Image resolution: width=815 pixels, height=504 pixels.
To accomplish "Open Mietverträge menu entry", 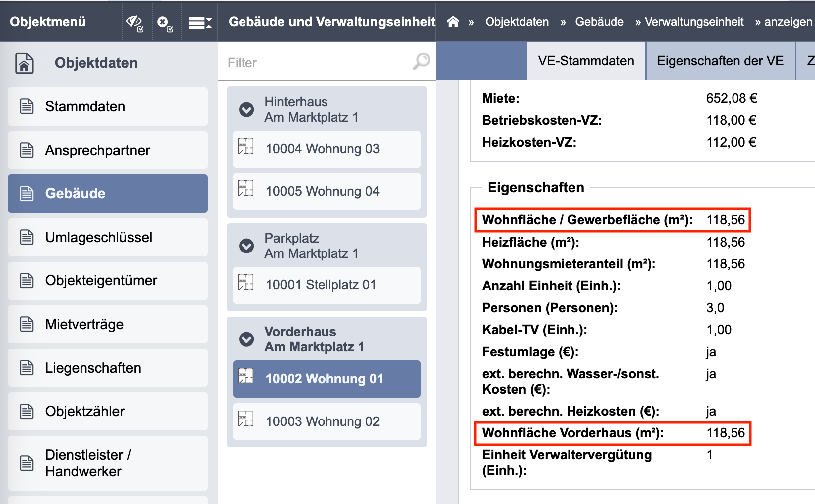I will click(108, 324).
